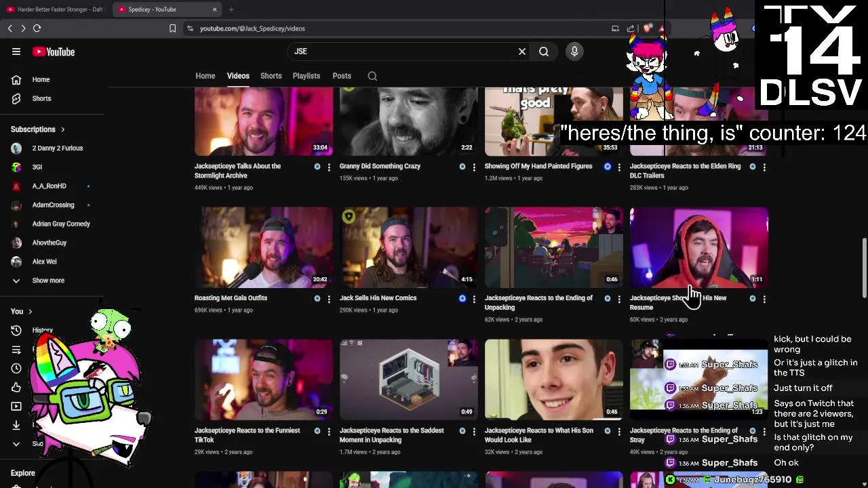Viewport: 868px width, 488px height.
Task: Start voice search with the microphone icon
Action: pyautogui.click(x=574, y=52)
